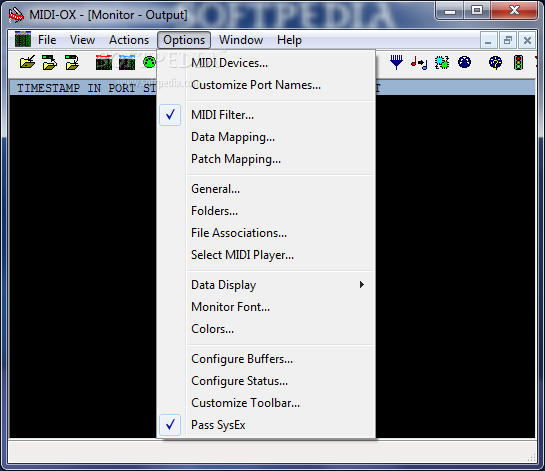The width and height of the screenshot is (545, 471).
Task: Minimize the inner Monitor child window
Action: pos(488,40)
